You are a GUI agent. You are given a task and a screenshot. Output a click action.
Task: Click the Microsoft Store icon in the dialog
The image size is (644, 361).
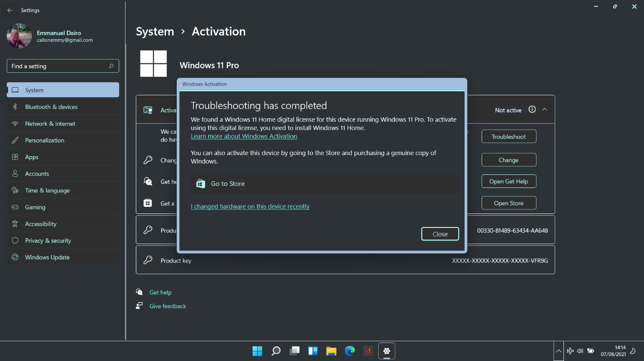click(x=201, y=183)
